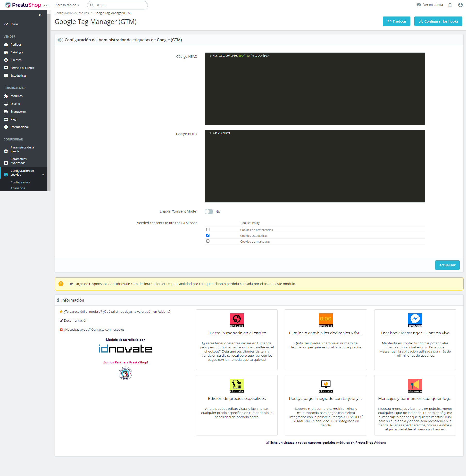This screenshot has width=466, height=476.
Task: Open the user profile avatar icon
Action: click(x=460, y=5)
